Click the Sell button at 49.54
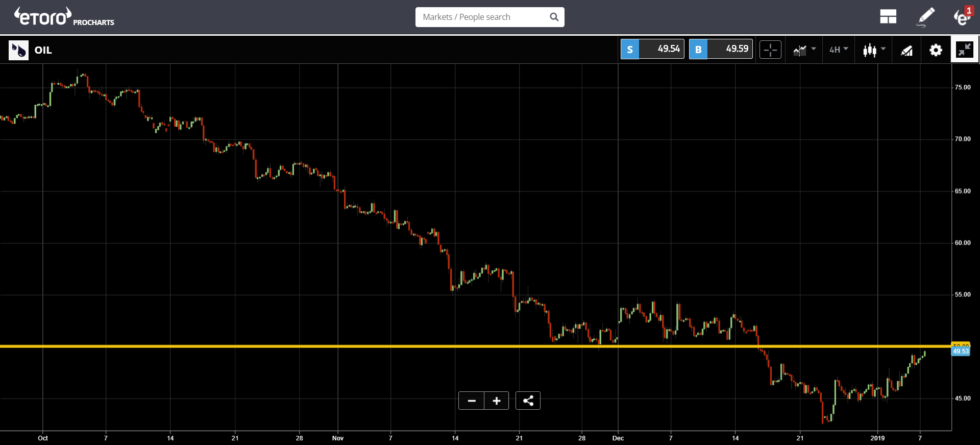Viewport: 980px width, 445px height. [x=652, y=50]
